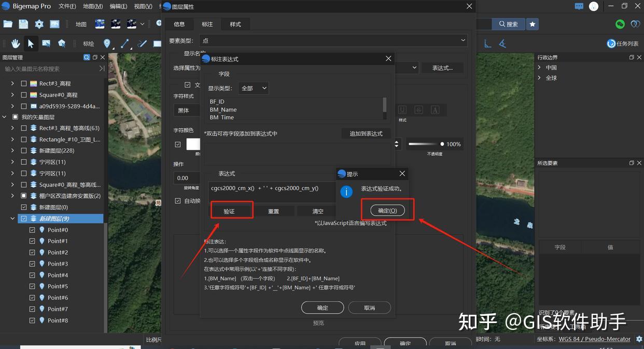Switch to the 样式 tab
644x349 pixels.
[235, 24]
